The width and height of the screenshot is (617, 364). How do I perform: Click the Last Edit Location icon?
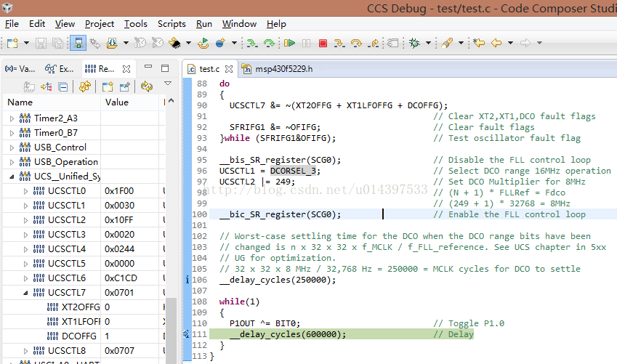479,44
